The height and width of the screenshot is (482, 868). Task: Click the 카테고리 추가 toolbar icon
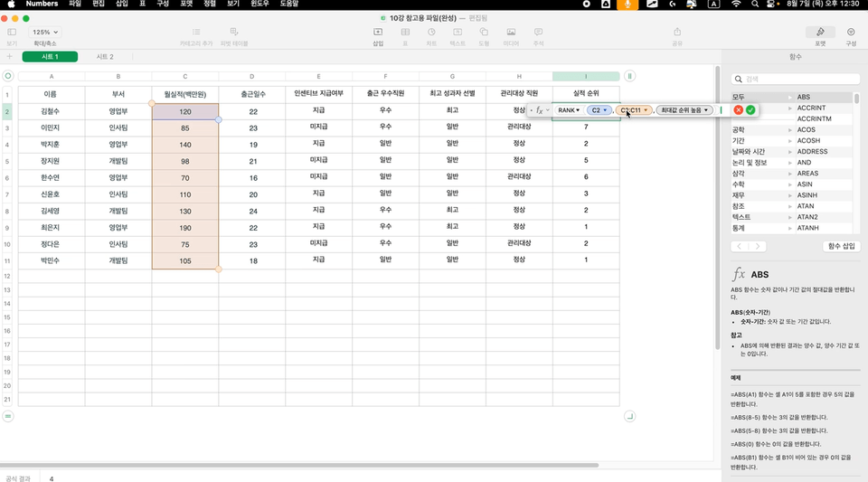click(x=196, y=32)
